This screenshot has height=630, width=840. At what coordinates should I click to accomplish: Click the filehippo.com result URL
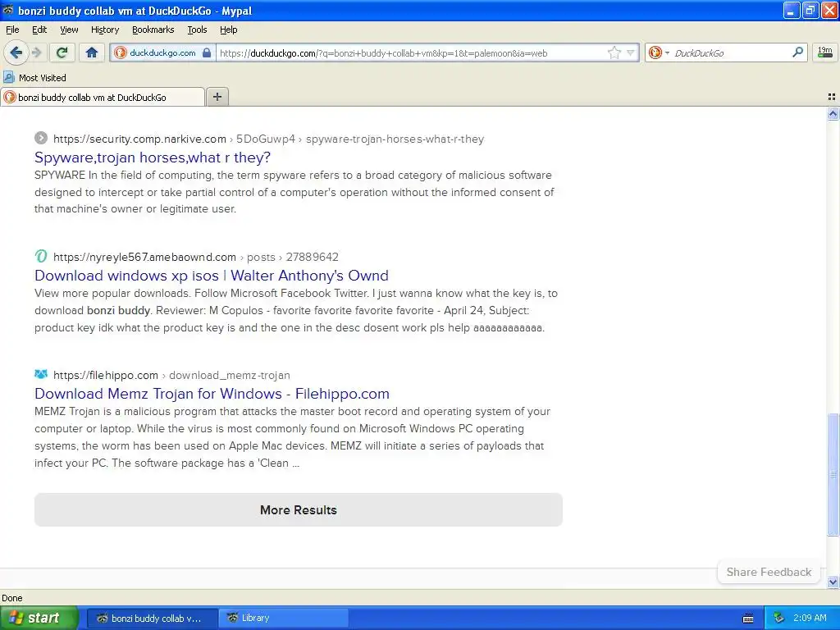[106, 375]
